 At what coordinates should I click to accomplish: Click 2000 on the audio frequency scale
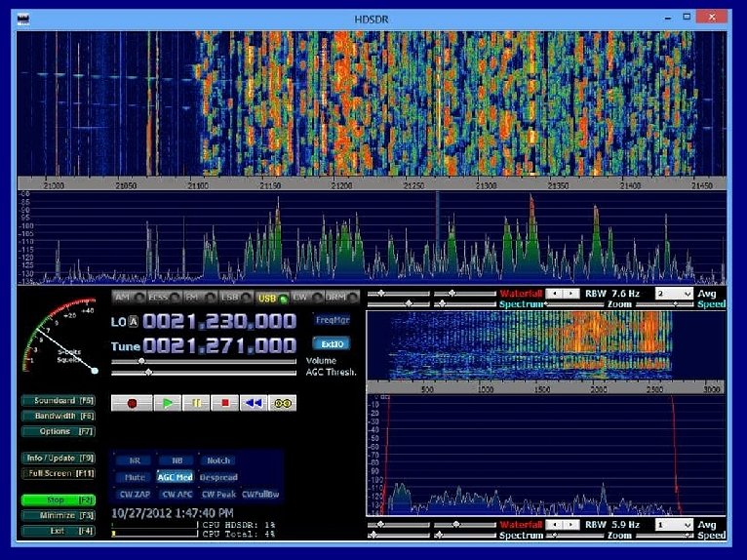600,389
